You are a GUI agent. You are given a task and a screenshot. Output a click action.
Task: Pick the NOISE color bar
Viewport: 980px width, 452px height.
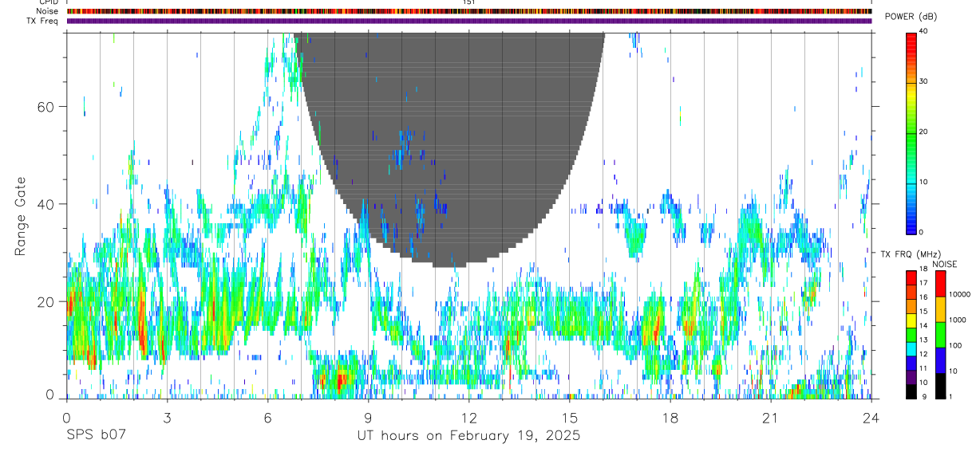pos(940,335)
